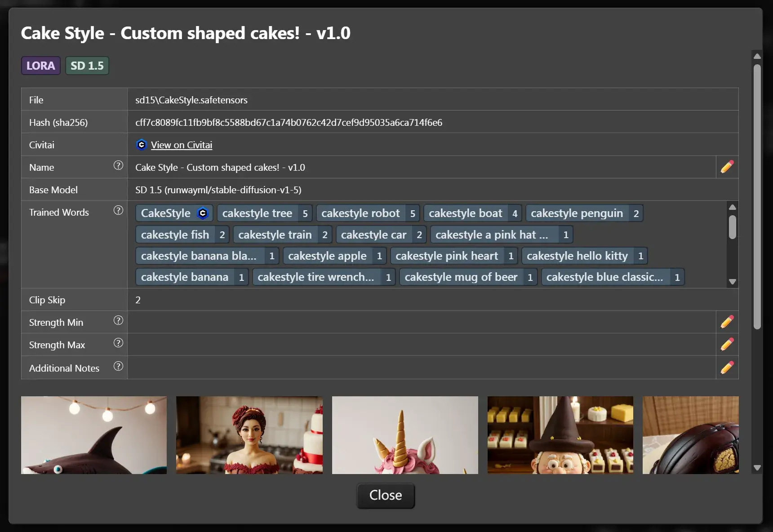Select the cakestyle a pink hat trained word
Screen dimensions: 773x532
pos(502,235)
